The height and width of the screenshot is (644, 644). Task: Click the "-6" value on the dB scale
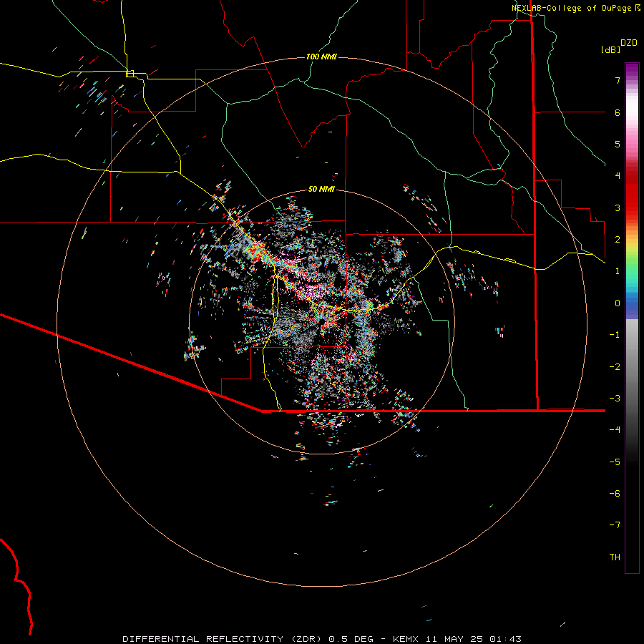coord(615,493)
